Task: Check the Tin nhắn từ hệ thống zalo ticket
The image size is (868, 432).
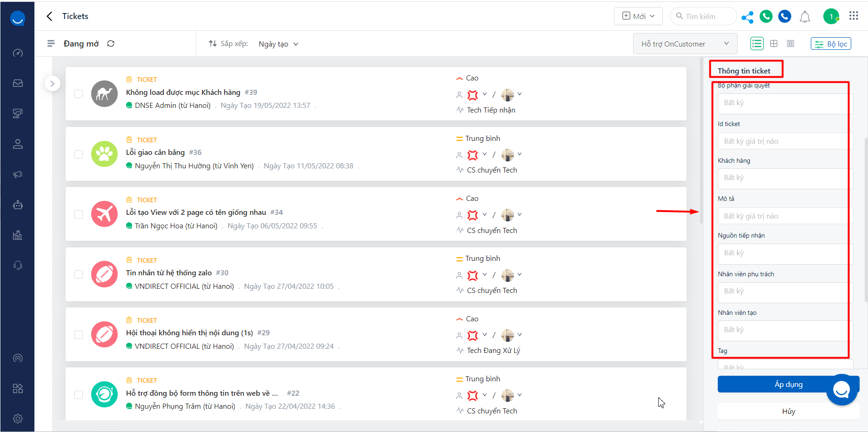Action: [x=79, y=274]
